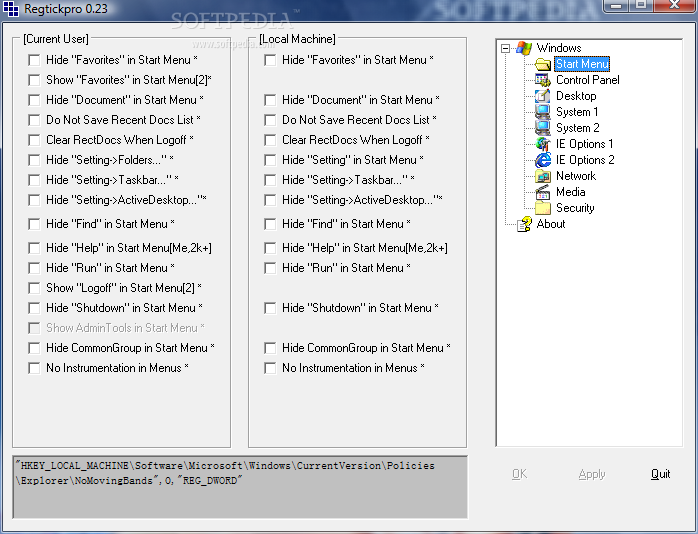Toggle Current User Hide "Shutdown" in Start Menu

tap(34, 308)
